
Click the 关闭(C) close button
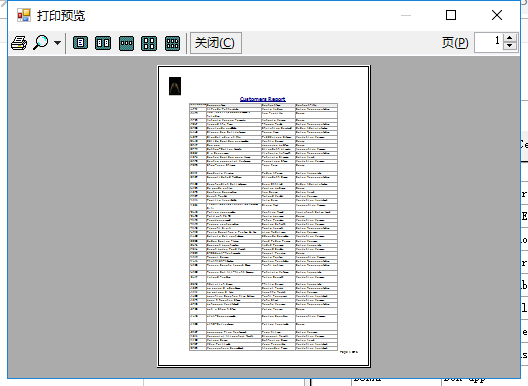[216, 43]
